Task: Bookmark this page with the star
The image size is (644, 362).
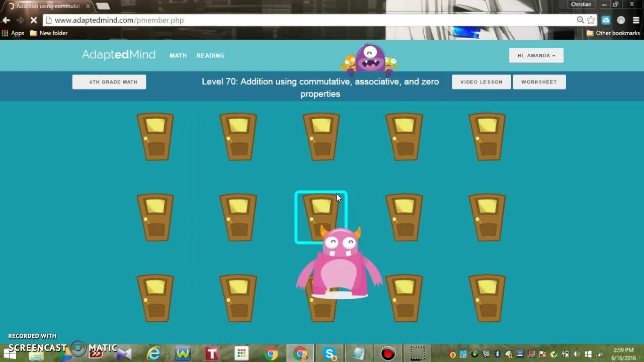Action: (x=591, y=20)
